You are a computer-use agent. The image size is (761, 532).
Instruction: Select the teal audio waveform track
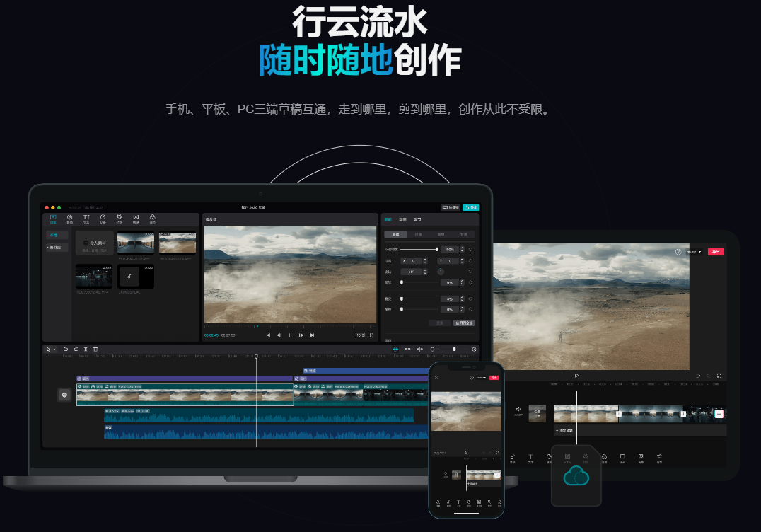coord(259,415)
